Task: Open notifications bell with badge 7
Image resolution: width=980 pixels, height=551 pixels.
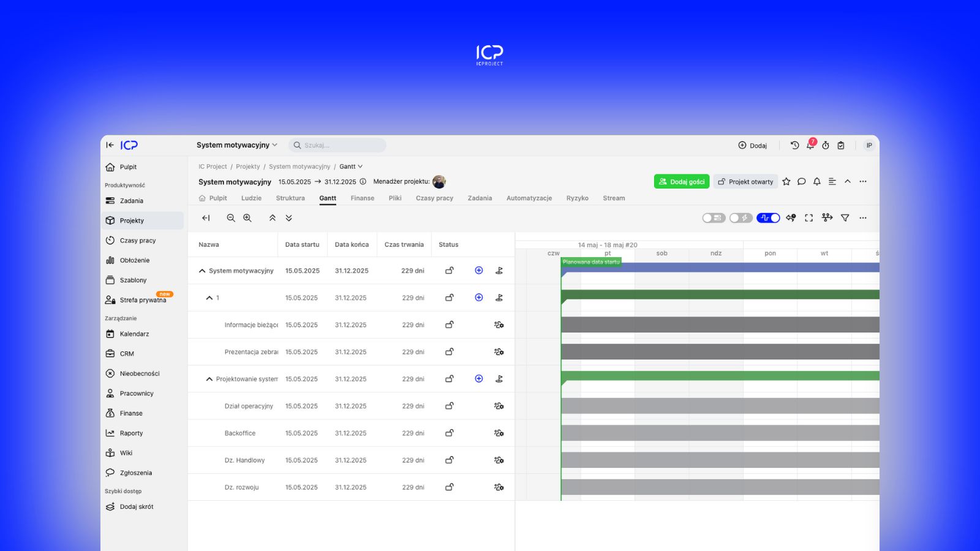Action: [x=810, y=145]
